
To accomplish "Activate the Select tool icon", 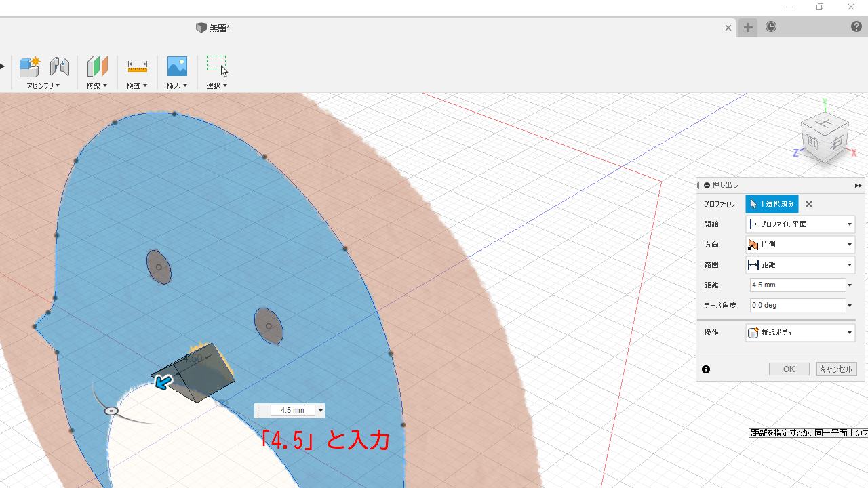I will 217,66.
